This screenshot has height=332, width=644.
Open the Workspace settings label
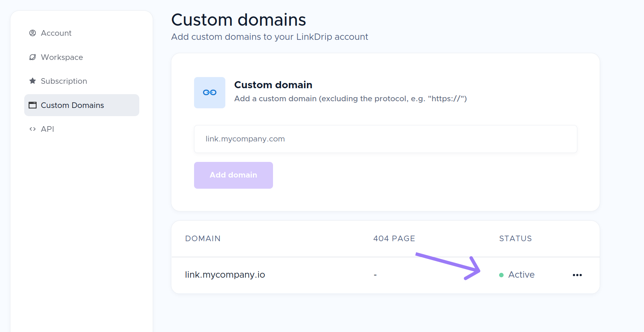click(x=62, y=57)
